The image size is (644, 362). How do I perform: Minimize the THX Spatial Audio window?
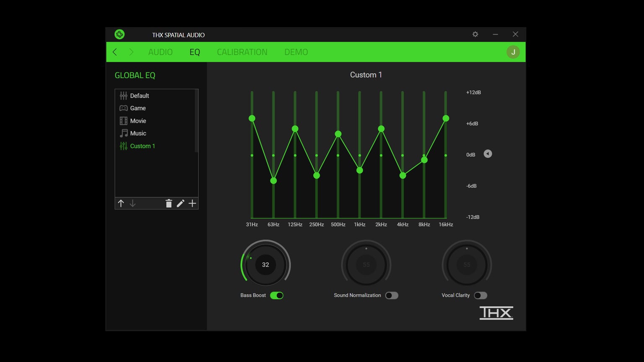tap(495, 34)
